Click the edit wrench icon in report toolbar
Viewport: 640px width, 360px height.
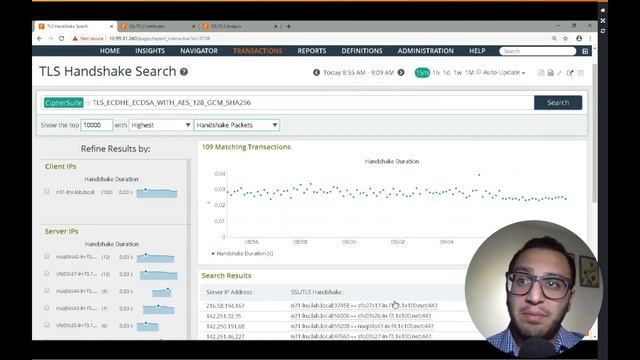tap(560, 73)
